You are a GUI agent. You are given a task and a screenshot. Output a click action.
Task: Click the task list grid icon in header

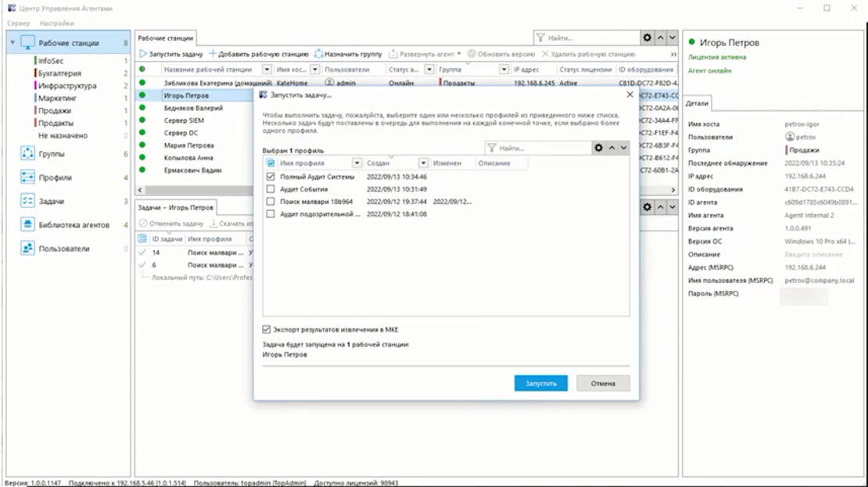click(x=142, y=238)
